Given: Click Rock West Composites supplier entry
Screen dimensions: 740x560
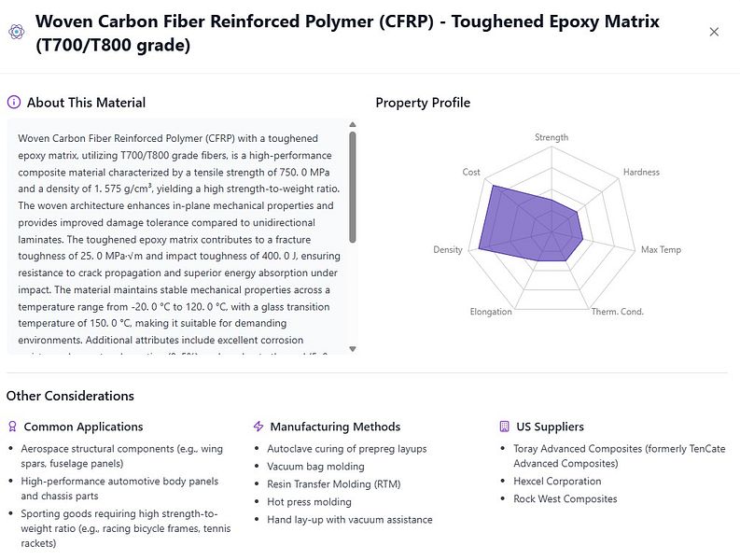Looking at the screenshot, I should pos(565,498).
